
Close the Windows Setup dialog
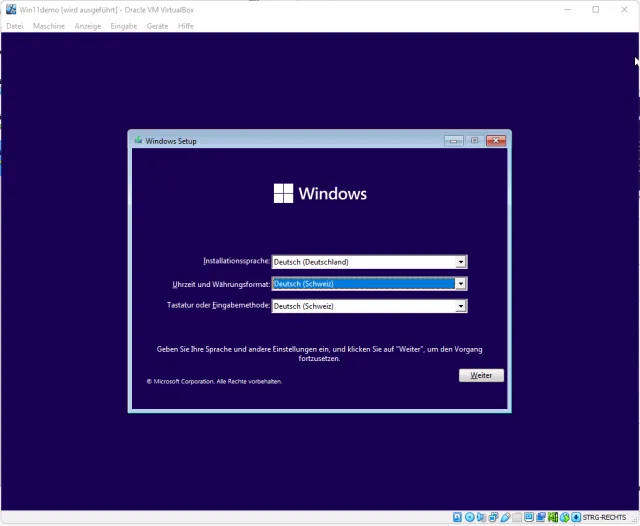click(496, 141)
